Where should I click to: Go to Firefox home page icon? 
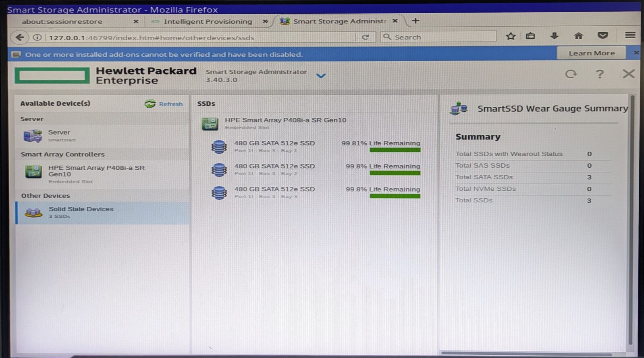[x=578, y=36]
